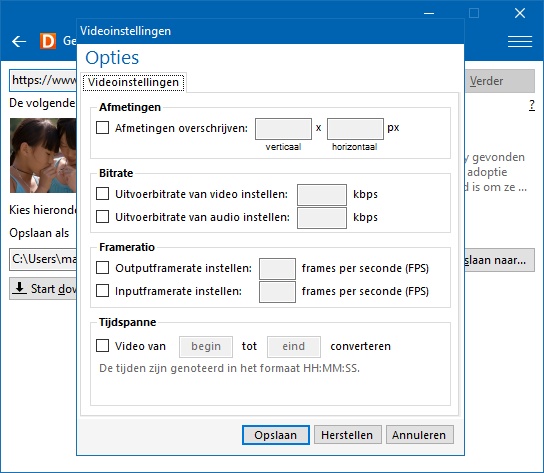The image size is (544, 473).
Task: Tick Uitvoerbitrate van audio instellen
Action: click(x=102, y=217)
